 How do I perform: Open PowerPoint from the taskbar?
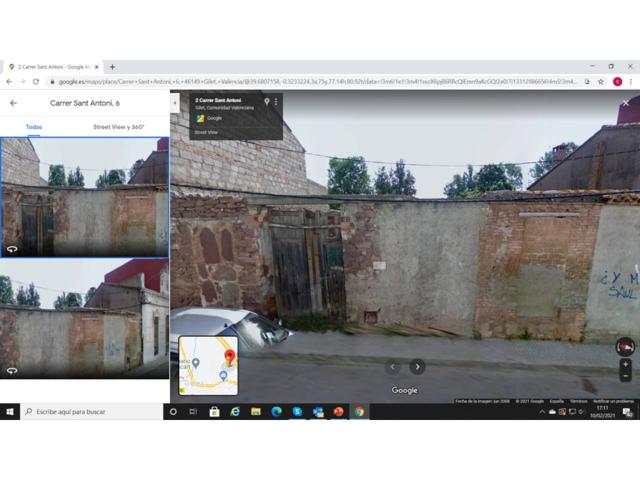(338, 412)
